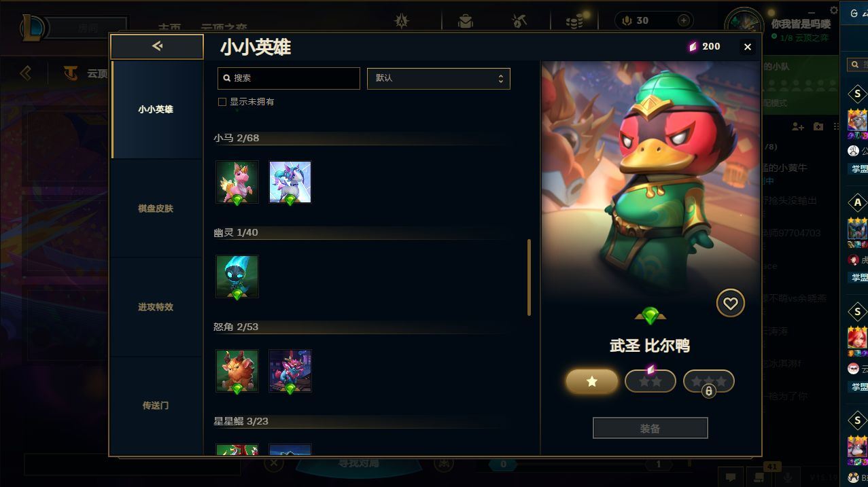The image size is (868, 487).
Task: Select the one-star tier button
Action: pos(592,382)
